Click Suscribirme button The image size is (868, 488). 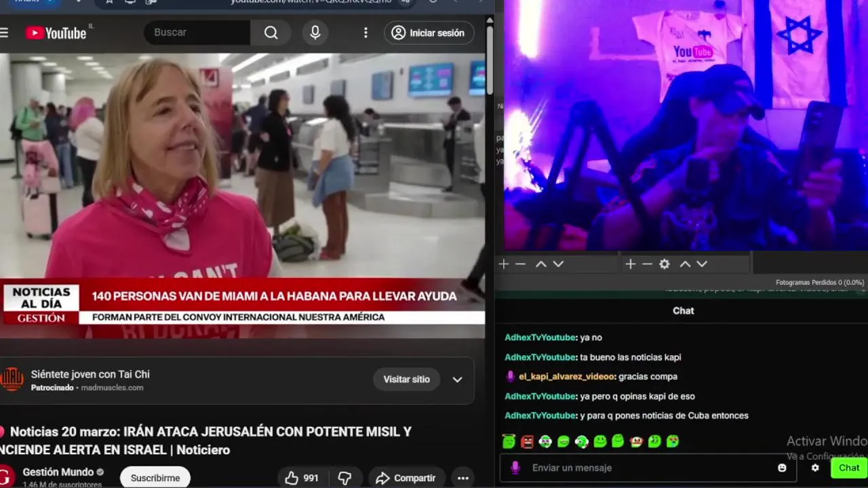(155, 478)
